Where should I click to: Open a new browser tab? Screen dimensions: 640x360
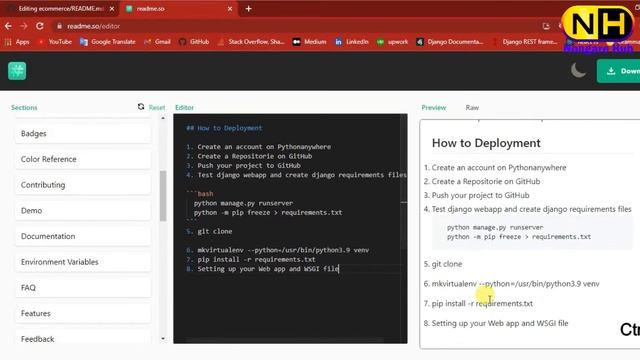coord(248,9)
